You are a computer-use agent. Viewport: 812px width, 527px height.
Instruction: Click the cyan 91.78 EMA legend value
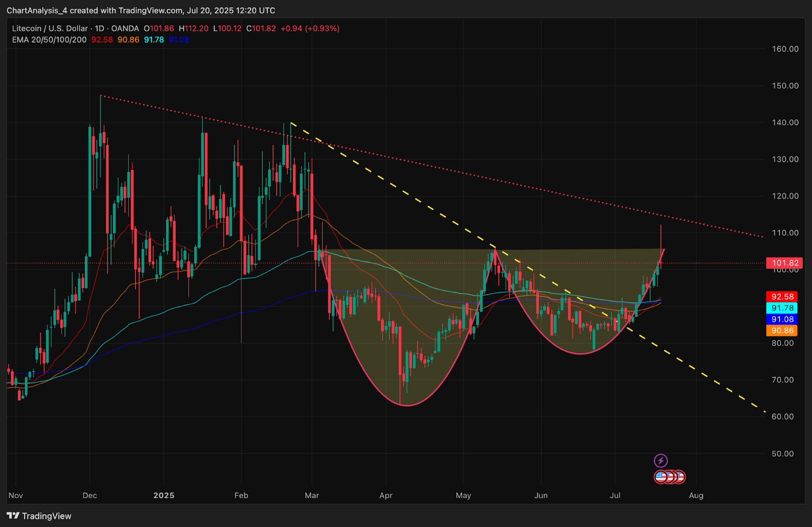coord(154,40)
